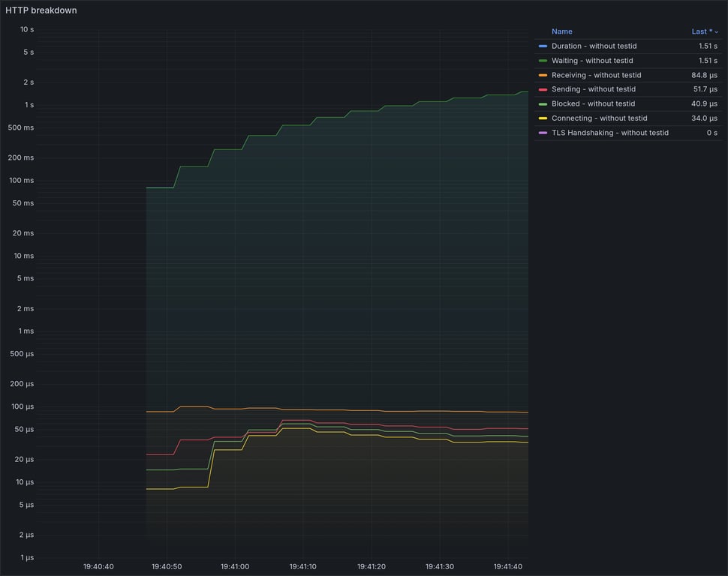Click the 1 ms y-axis label
The image size is (728, 576).
tap(26, 331)
